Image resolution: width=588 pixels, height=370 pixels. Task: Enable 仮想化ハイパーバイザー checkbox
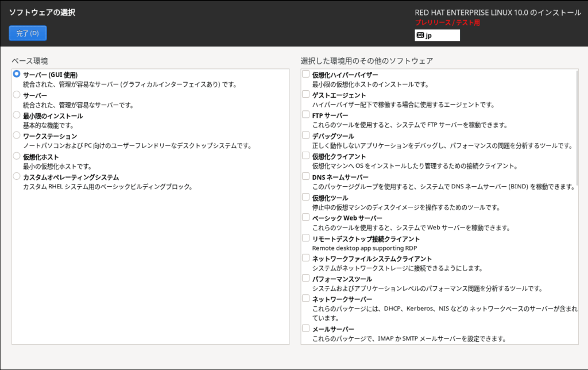tap(305, 74)
